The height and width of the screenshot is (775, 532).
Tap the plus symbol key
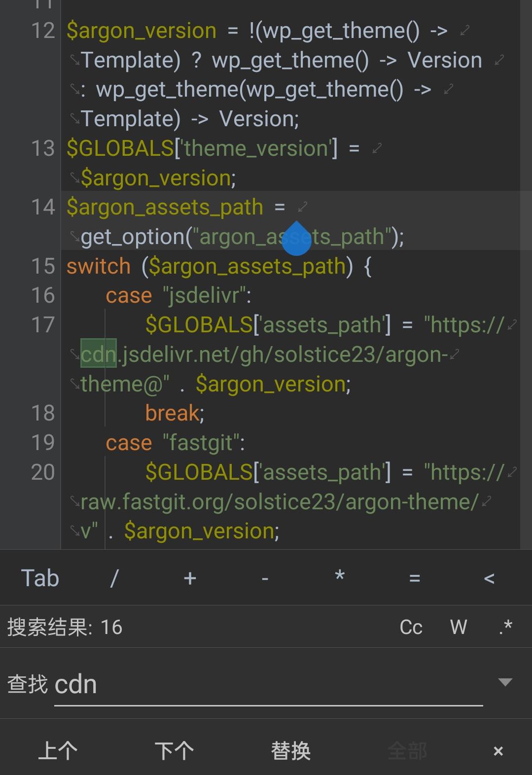click(x=190, y=578)
